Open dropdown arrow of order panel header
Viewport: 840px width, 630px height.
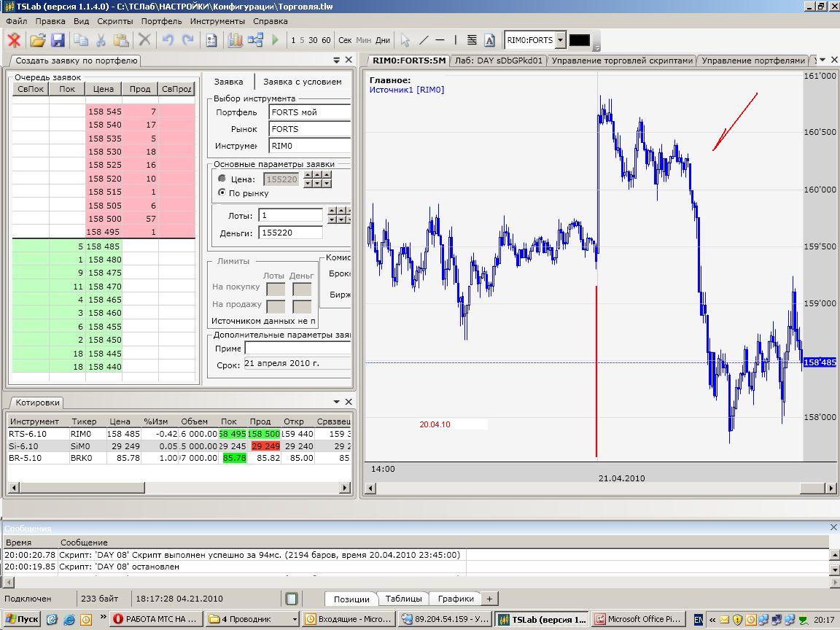(x=336, y=61)
